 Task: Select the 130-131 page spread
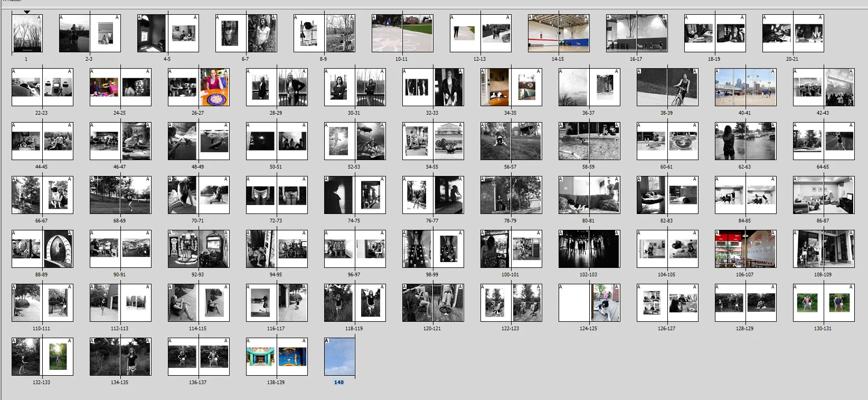click(x=823, y=303)
